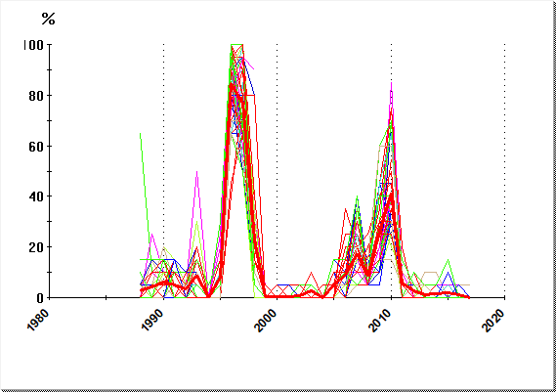The height and width of the screenshot is (392, 556).
Task: Click the percent sign unit label
Action: point(48,19)
